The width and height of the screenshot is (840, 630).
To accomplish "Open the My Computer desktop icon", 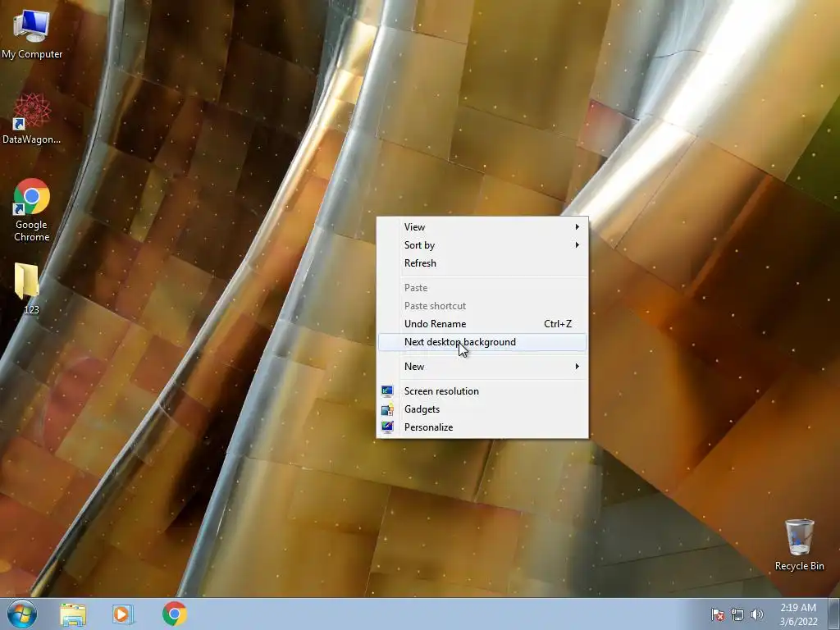I will click(32, 33).
